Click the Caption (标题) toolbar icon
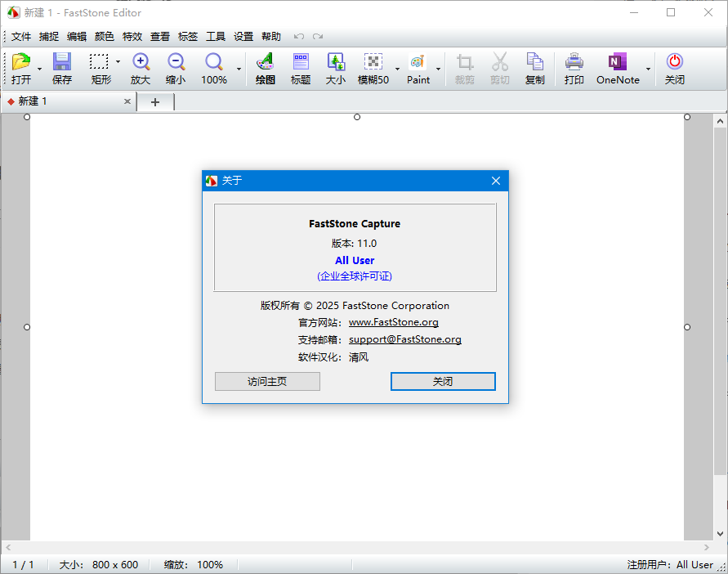 click(301, 62)
